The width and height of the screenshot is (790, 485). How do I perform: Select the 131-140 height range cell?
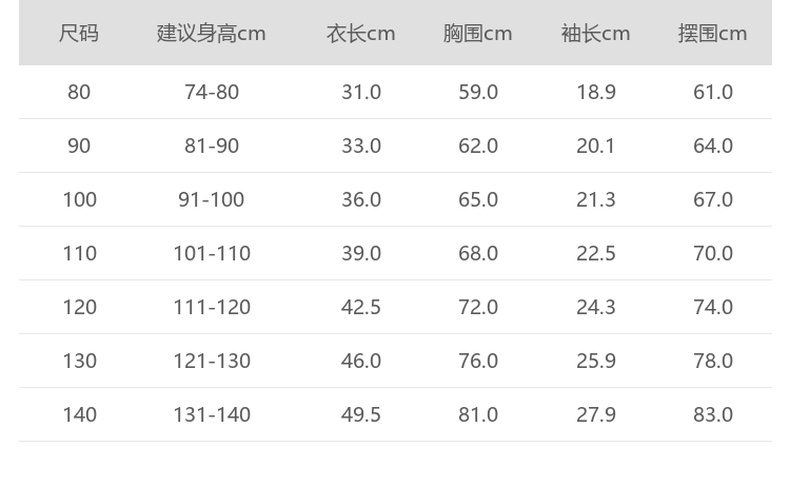[211, 415]
